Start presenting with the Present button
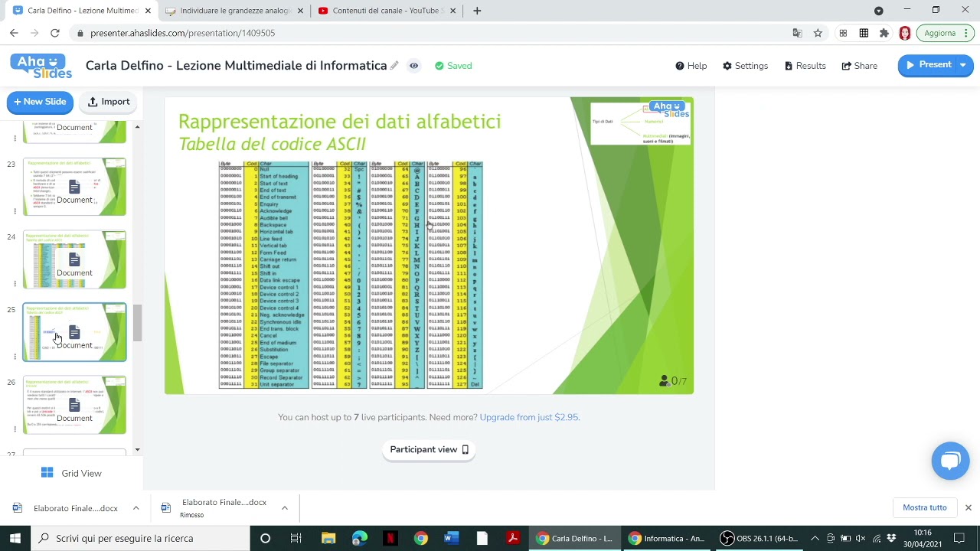This screenshot has width=980, height=551. click(x=927, y=65)
